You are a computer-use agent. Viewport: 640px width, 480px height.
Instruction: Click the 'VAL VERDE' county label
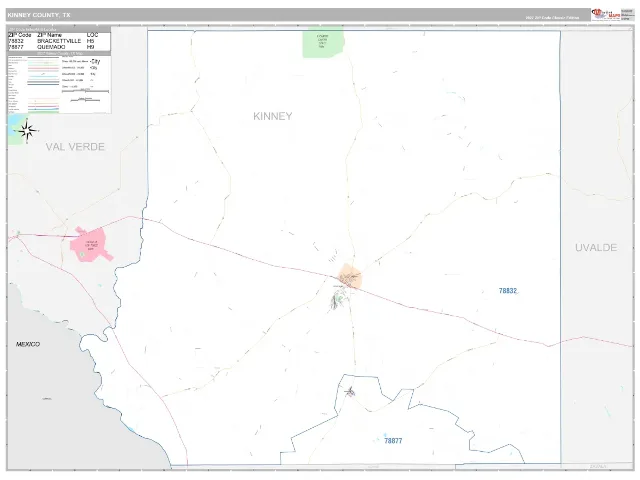[x=75, y=147]
